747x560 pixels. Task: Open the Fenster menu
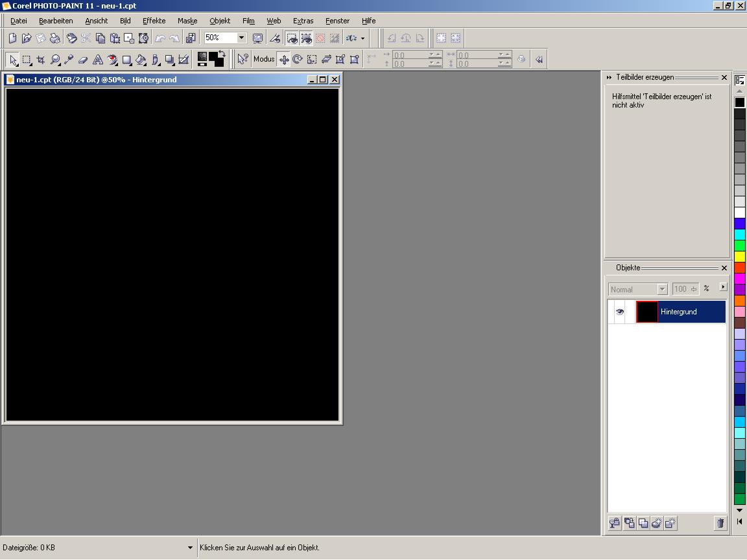coord(337,21)
